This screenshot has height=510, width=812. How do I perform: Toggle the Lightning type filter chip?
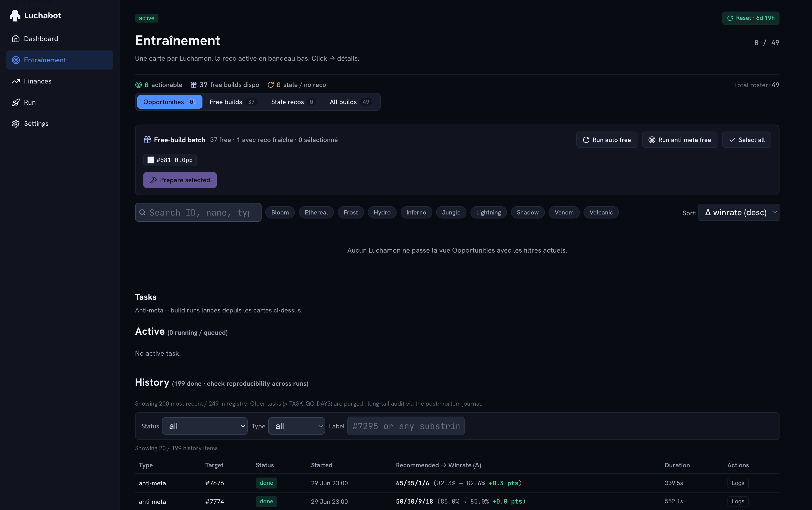coord(488,212)
